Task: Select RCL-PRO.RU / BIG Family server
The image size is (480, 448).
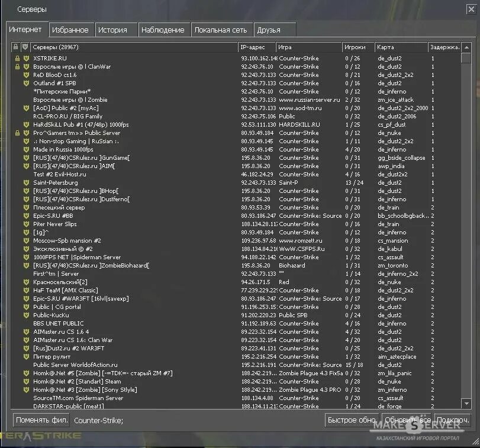Action: (x=236, y=116)
